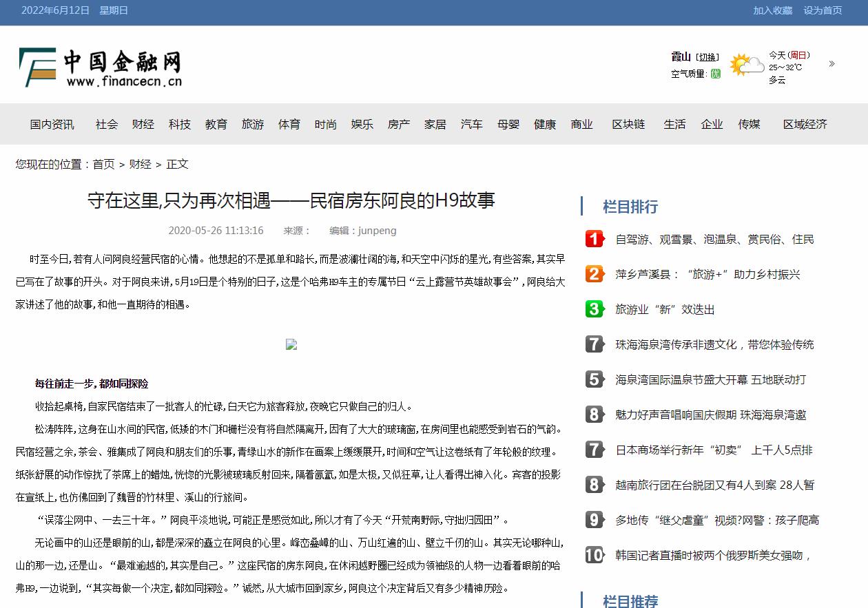This screenshot has width=868, height=608.
Task: Click article title 守在这里,只为再次相遇
Action: [x=291, y=200]
